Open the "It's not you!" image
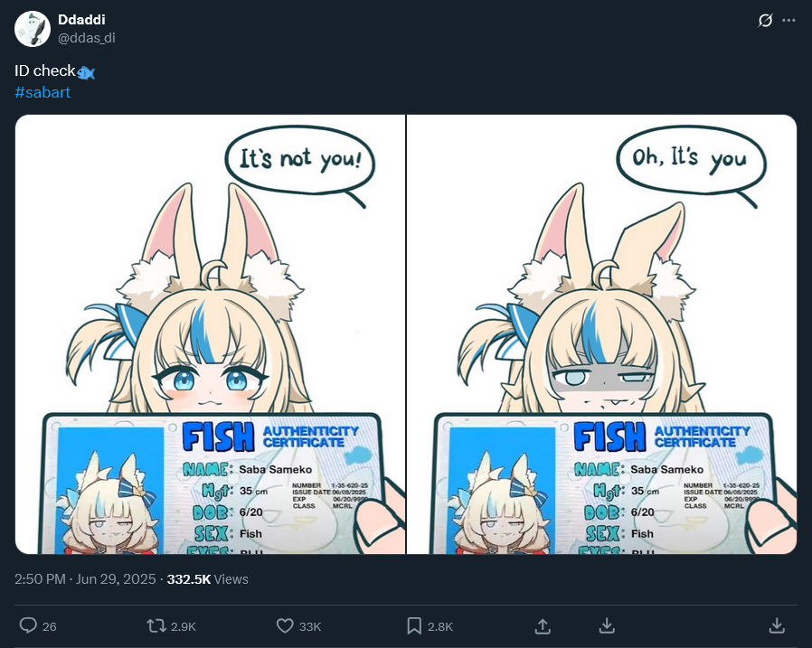Screen dimensions: 812x648 click(x=211, y=334)
